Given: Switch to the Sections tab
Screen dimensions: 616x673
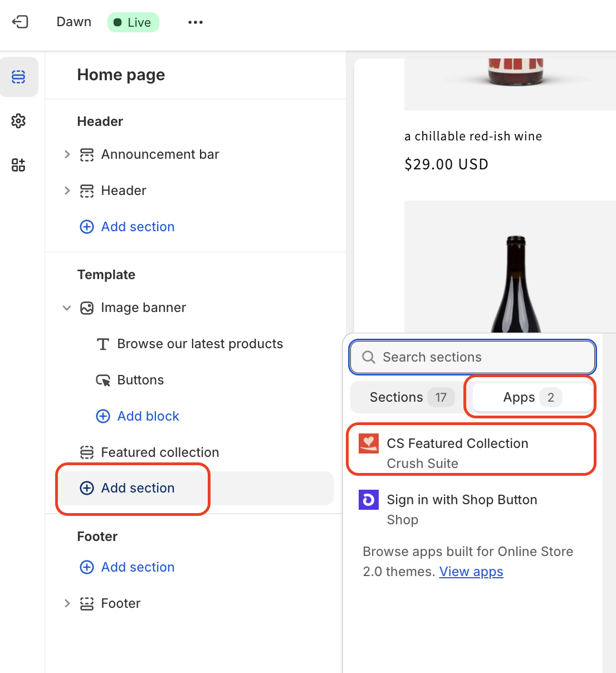Looking at the screenshot, I should click(411, 397).
